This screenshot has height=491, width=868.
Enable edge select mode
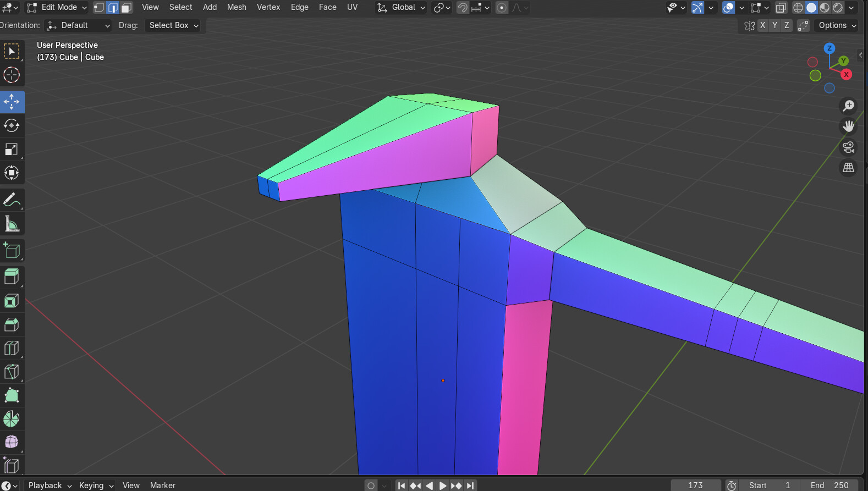coord(113,8)
